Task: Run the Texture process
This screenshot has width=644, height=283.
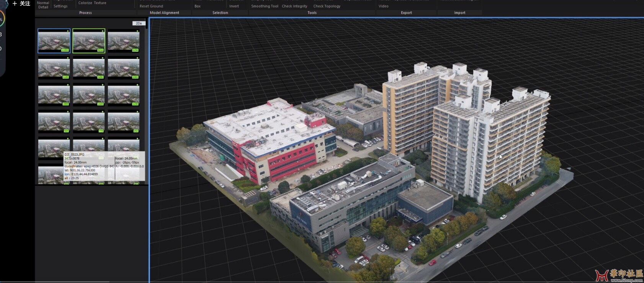Action: tap(100, 3)
